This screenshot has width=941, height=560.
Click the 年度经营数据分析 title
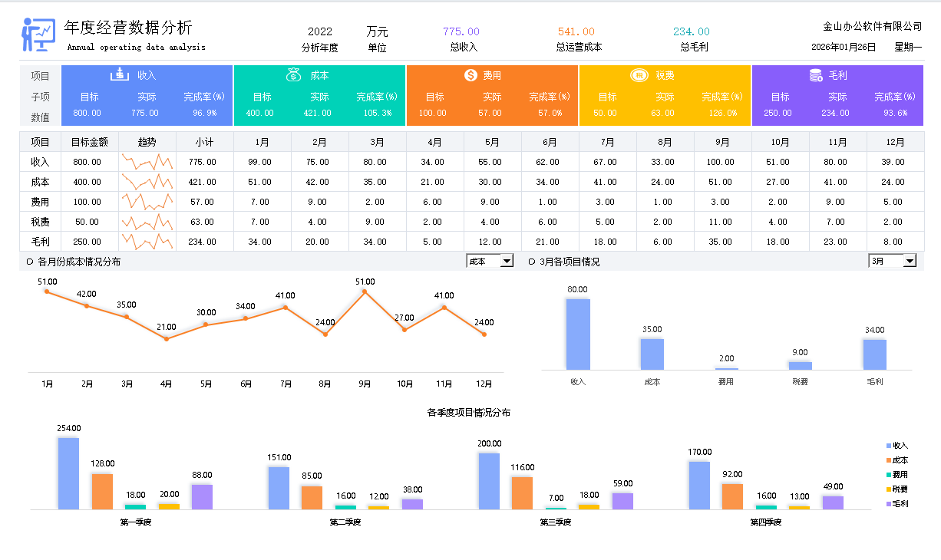pos(128,28)
